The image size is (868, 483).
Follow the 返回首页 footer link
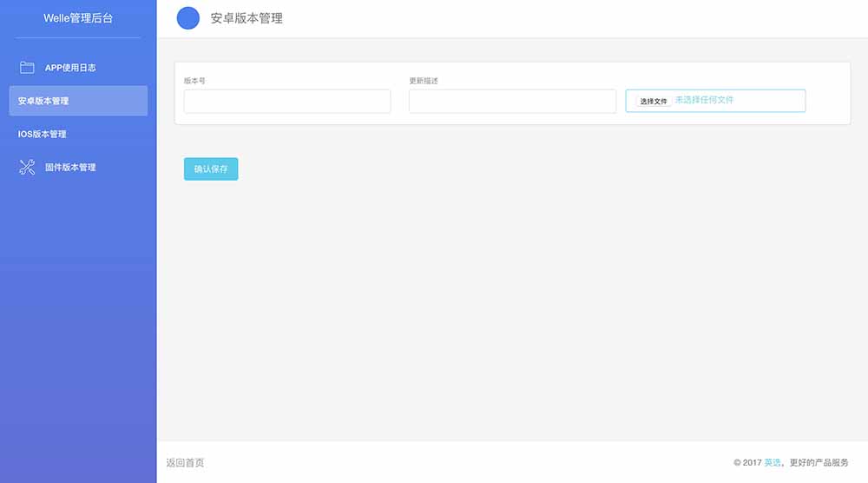pyautogui.click(x=185, y=463)
